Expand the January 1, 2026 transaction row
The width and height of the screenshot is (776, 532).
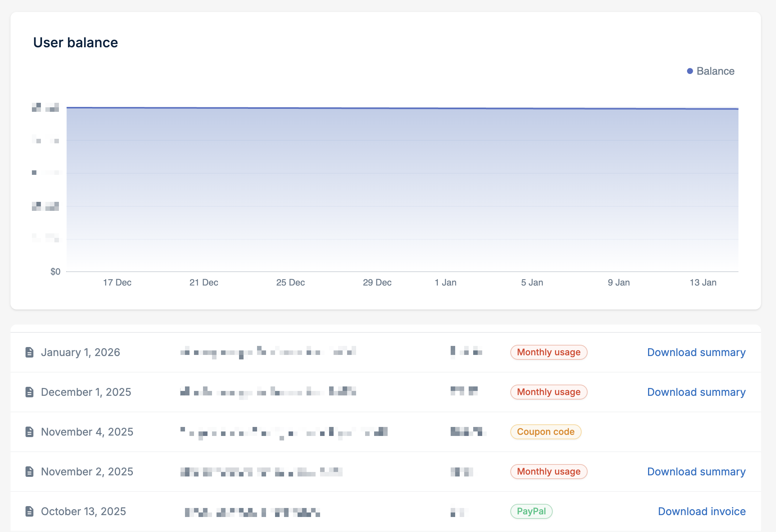[x=81, y=352]
